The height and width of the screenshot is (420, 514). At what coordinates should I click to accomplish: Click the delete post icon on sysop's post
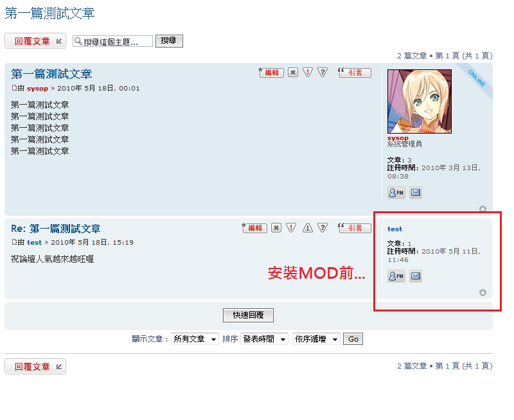pos(293,72)
